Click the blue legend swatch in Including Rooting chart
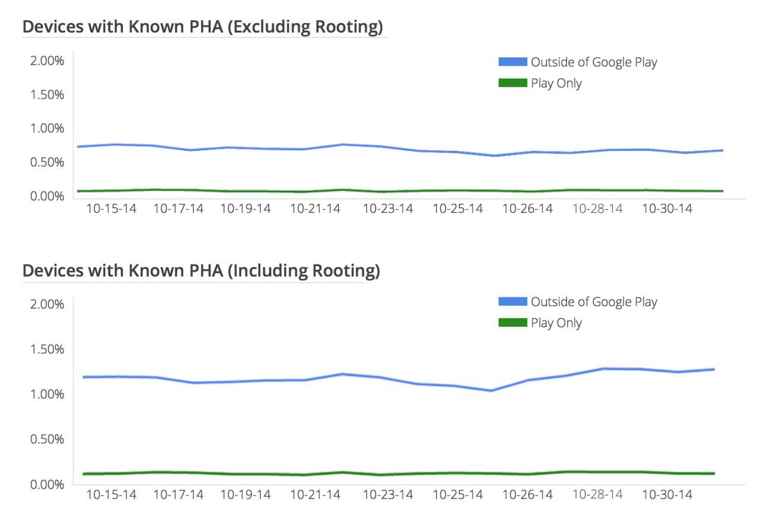Image resolution: width=780 pixels, height=532 pixels. click(512, 302)
